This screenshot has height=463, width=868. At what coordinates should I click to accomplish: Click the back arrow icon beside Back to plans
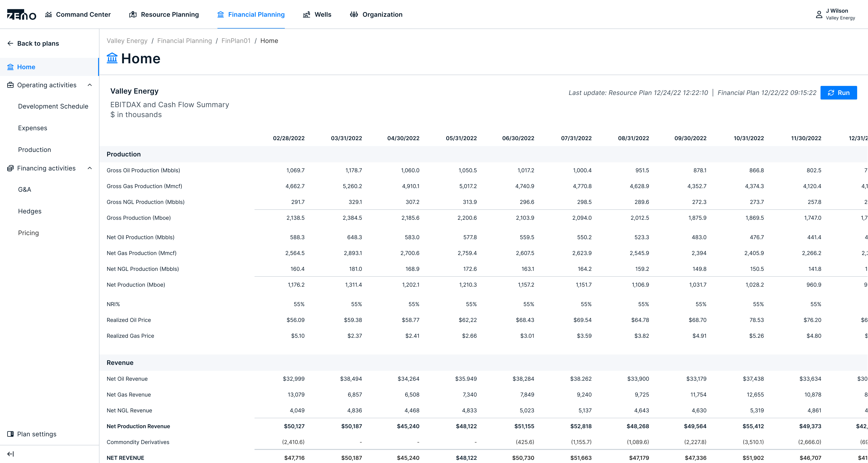click(x=10, y=43)
